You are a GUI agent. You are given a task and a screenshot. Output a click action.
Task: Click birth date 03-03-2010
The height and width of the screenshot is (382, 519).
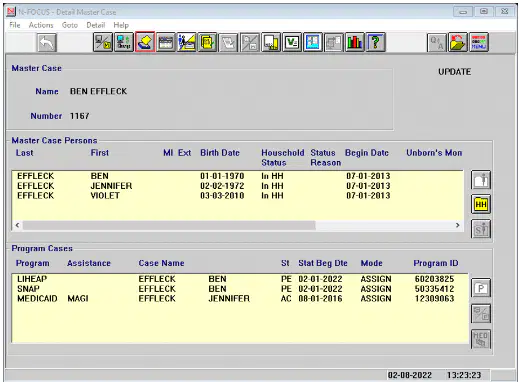[x=222, y=195]
